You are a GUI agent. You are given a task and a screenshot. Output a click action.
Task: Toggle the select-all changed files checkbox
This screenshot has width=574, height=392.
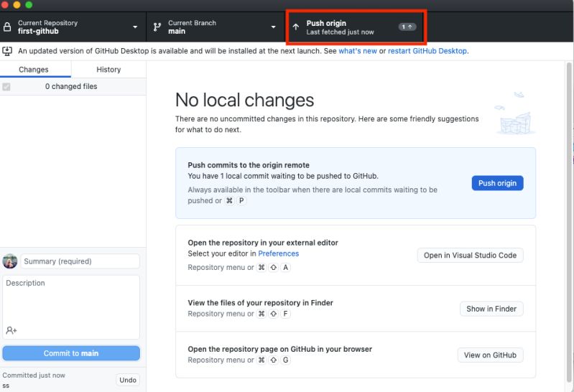(6, 87)
